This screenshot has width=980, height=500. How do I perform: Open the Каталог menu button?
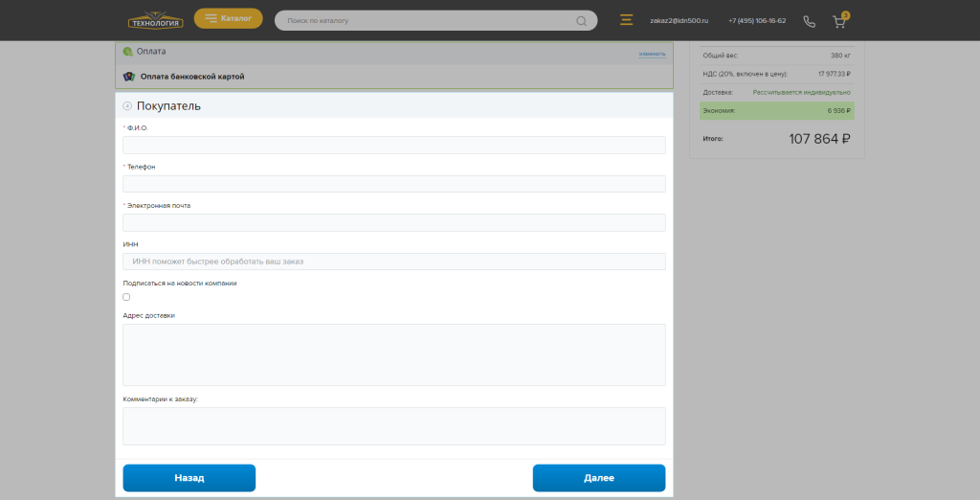click(x=228, y=18)
